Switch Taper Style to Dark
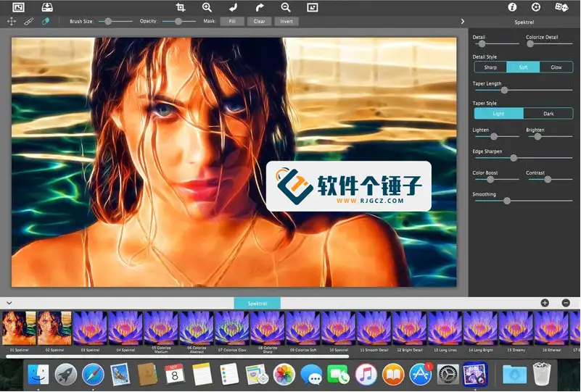 point(548,114)
